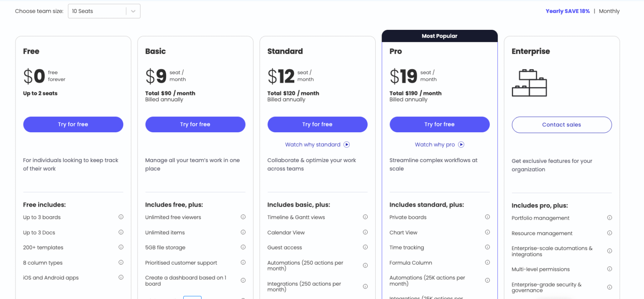Select Yearly SAVE 18% billing option
The image size is (644, 299).
coord(567,11)
